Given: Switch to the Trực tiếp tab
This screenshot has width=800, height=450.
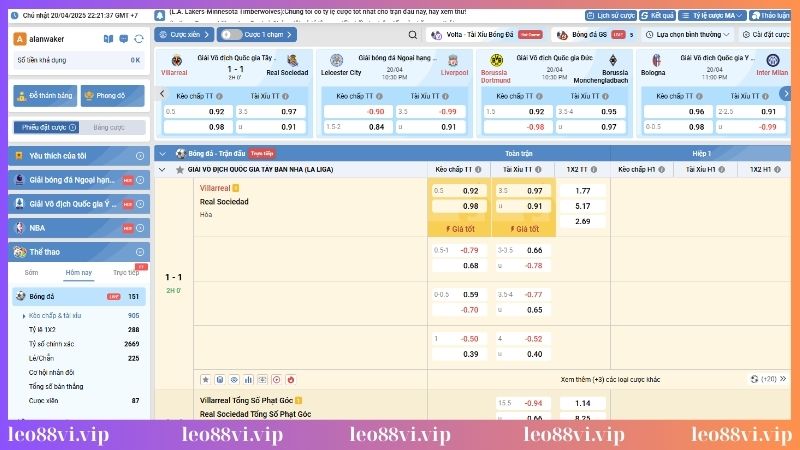Looking at the screenshot, I should [x=125, y=272].
